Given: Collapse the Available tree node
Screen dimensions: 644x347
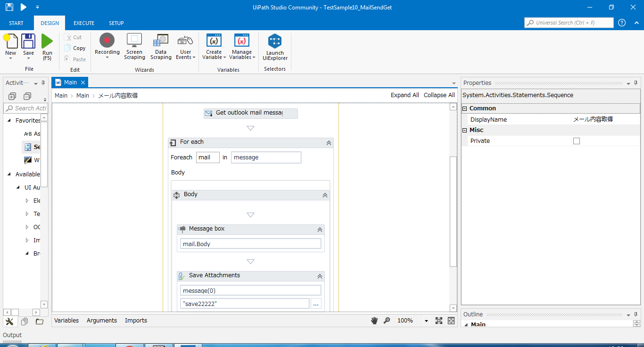Looking at the screenshot, I should coord(9,174).
